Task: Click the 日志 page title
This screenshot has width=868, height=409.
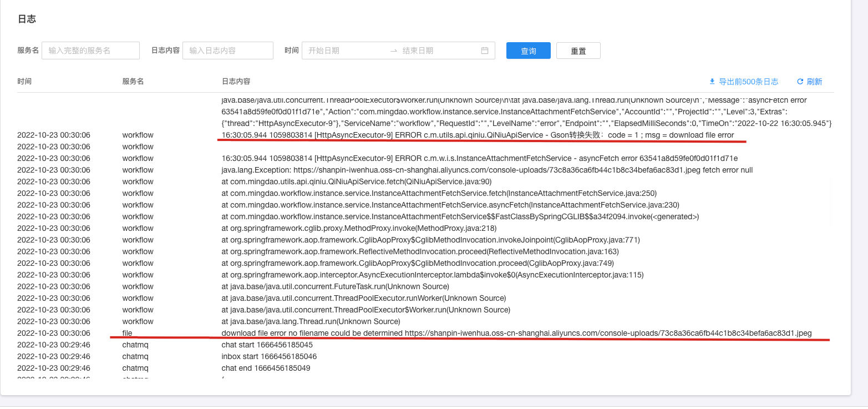Action: tap(26, 19)
